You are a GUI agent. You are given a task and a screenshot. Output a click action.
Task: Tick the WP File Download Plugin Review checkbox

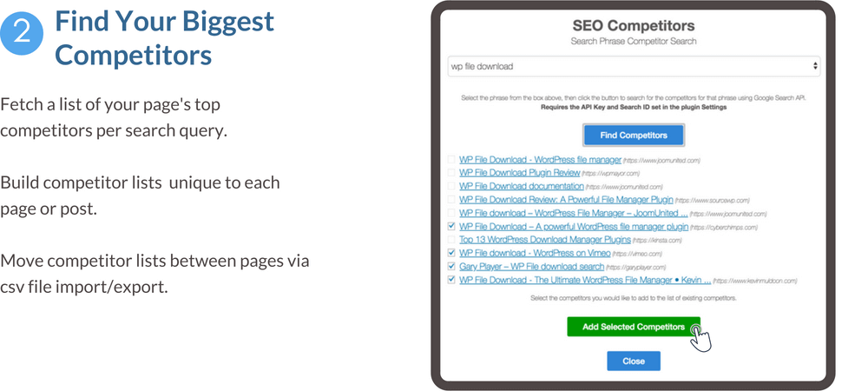pos(450,173)
